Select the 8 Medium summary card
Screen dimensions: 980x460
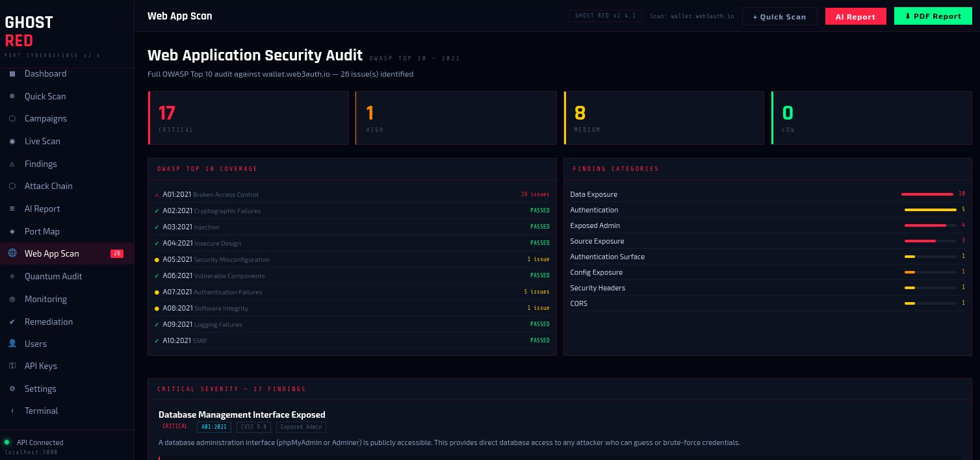664,118
